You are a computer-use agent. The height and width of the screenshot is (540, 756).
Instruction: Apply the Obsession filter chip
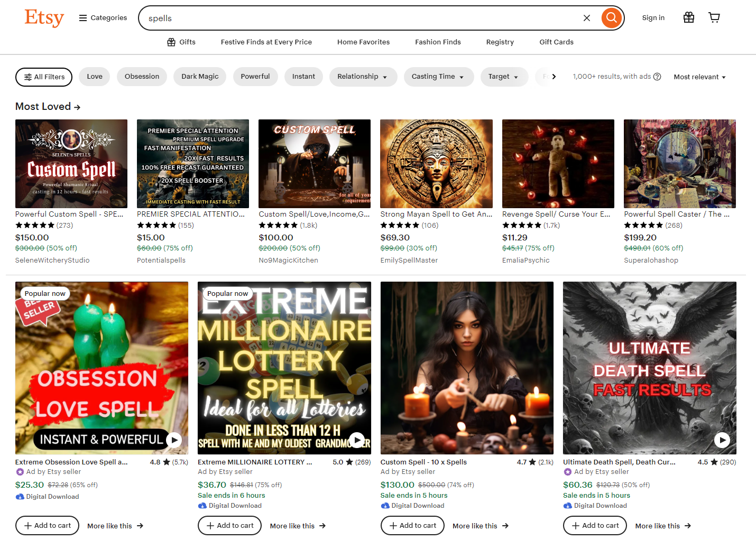pos(142,77)
